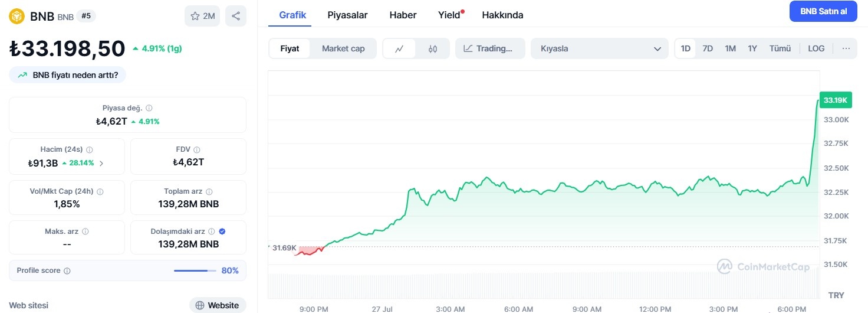
Task: Show info tooltip for FDV
Action: (197, 150)
